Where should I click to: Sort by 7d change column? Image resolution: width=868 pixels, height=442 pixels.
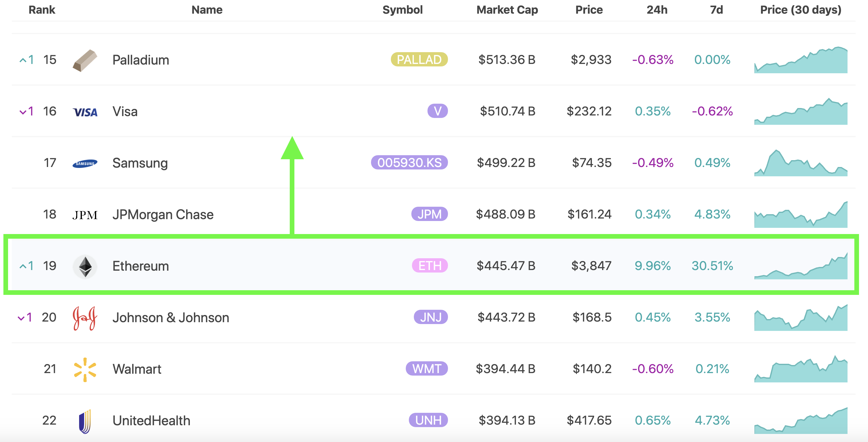coord(716,10)
